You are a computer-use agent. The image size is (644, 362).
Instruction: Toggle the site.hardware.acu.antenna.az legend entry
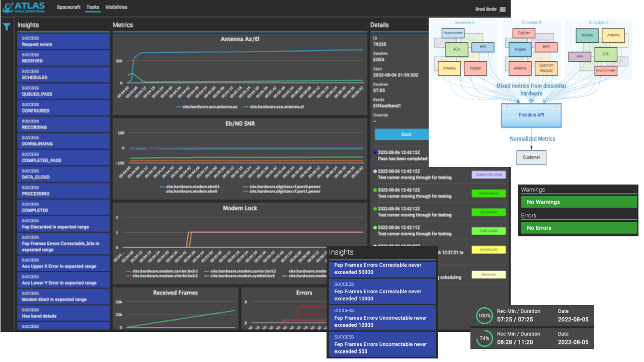207,107
